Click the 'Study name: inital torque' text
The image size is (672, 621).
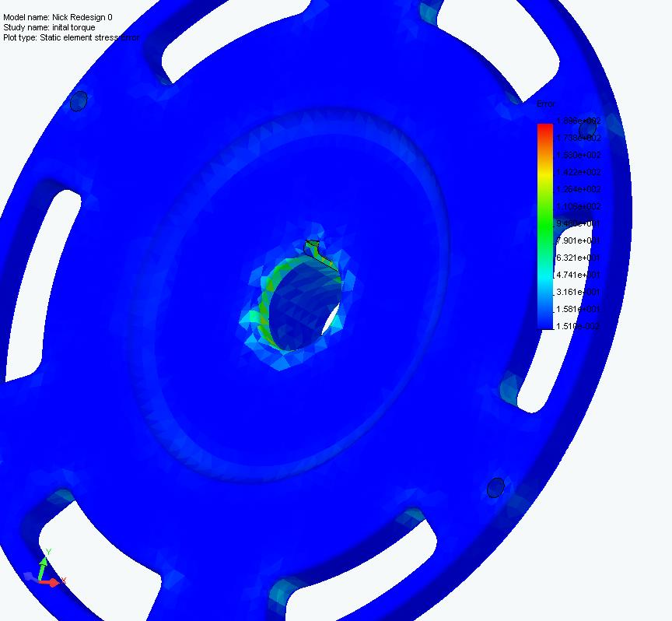(x=49, y=27)
